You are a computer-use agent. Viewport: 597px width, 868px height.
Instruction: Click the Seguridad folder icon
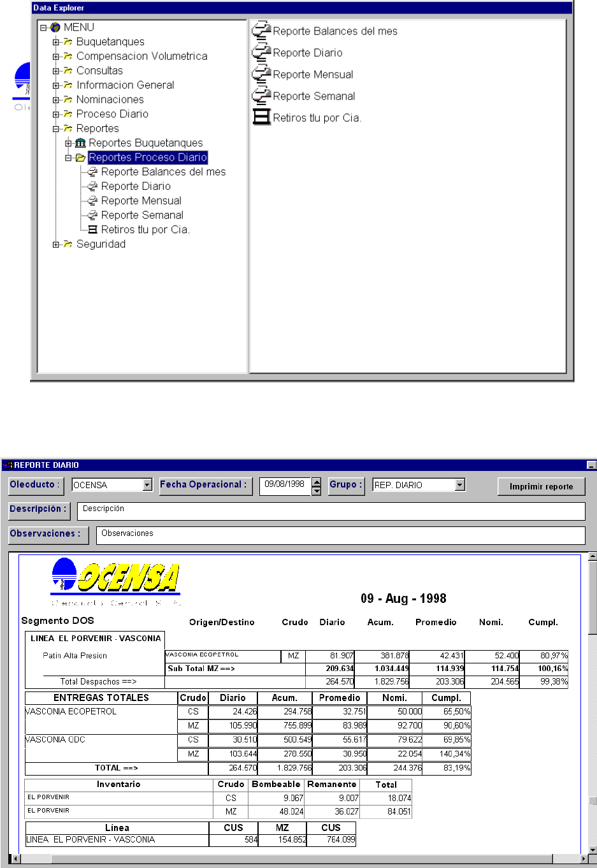pyautogui.click(x=68, y=244)
